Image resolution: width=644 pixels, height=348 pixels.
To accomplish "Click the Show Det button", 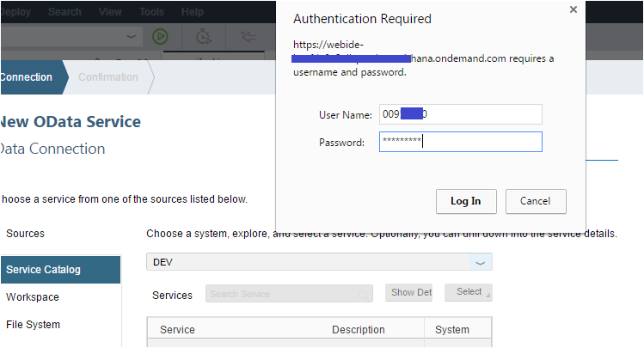I will click(408, 293).
